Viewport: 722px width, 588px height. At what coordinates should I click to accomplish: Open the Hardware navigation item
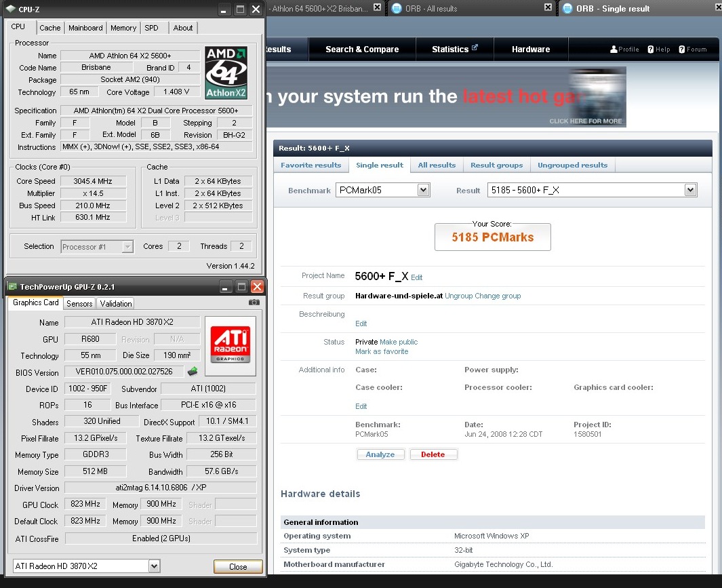point(531,49)
